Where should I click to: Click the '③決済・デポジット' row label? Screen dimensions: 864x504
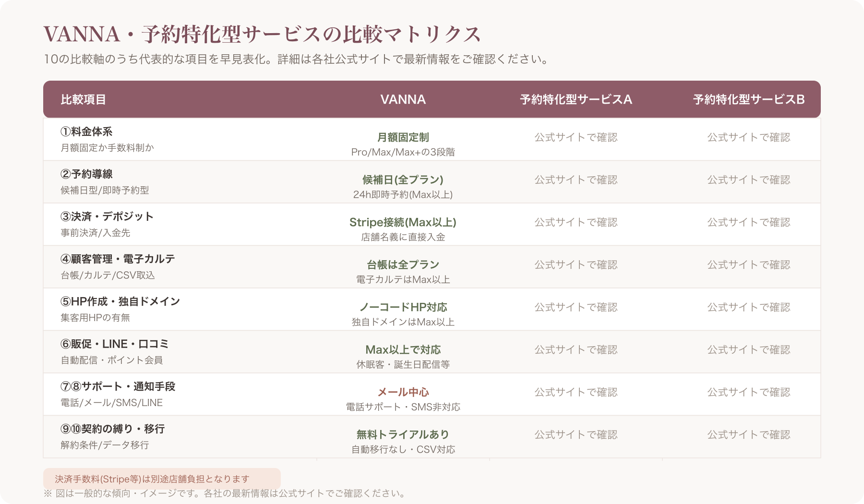[107, 216]
